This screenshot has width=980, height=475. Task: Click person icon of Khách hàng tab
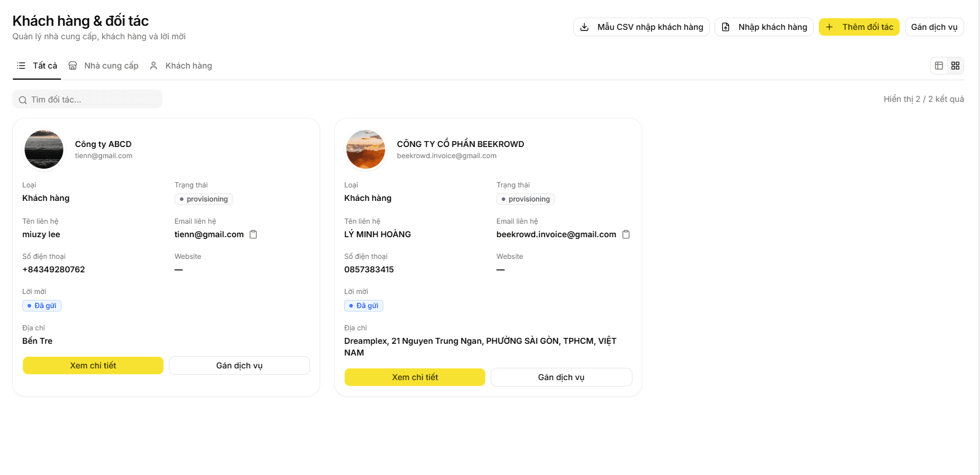154,66
